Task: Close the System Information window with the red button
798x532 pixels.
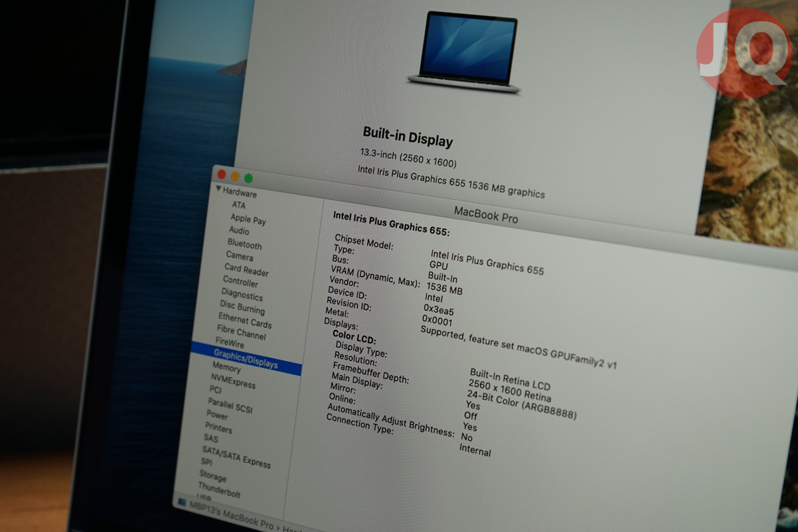Action: coord(221,174)
